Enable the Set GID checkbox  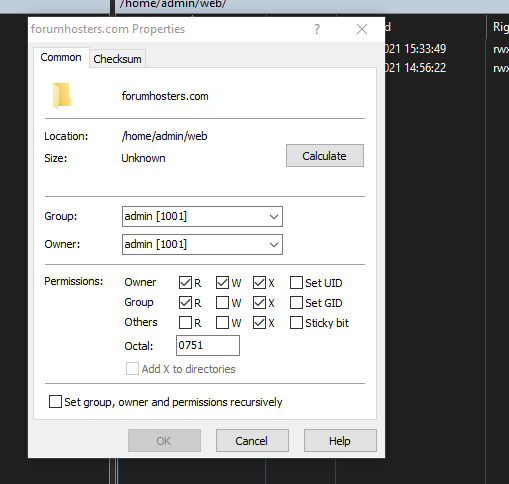coord(296,303)
